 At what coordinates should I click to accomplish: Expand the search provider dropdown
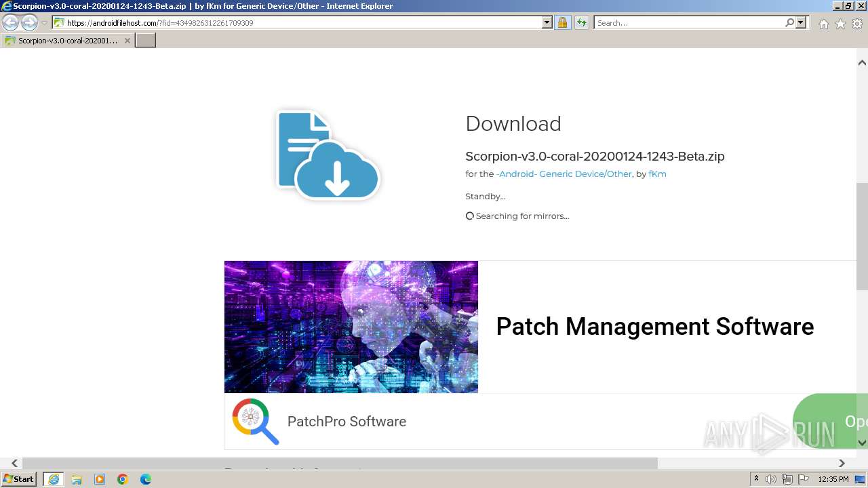[x=801, y=22]
